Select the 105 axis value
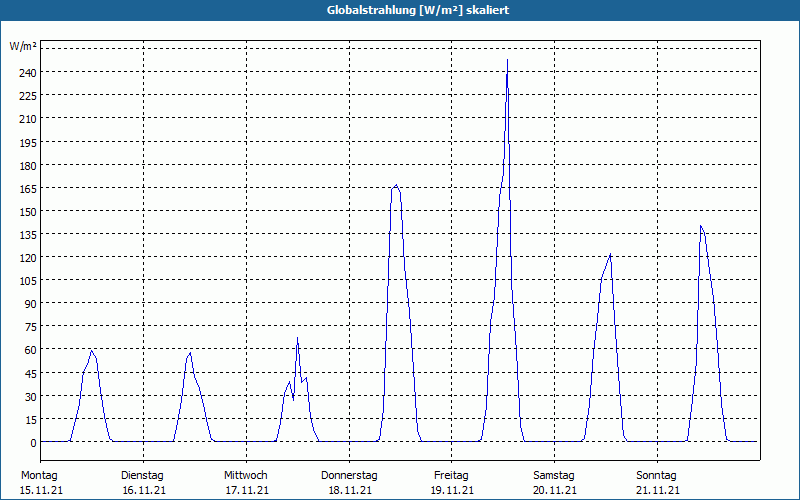 click(x=28, y=281)
